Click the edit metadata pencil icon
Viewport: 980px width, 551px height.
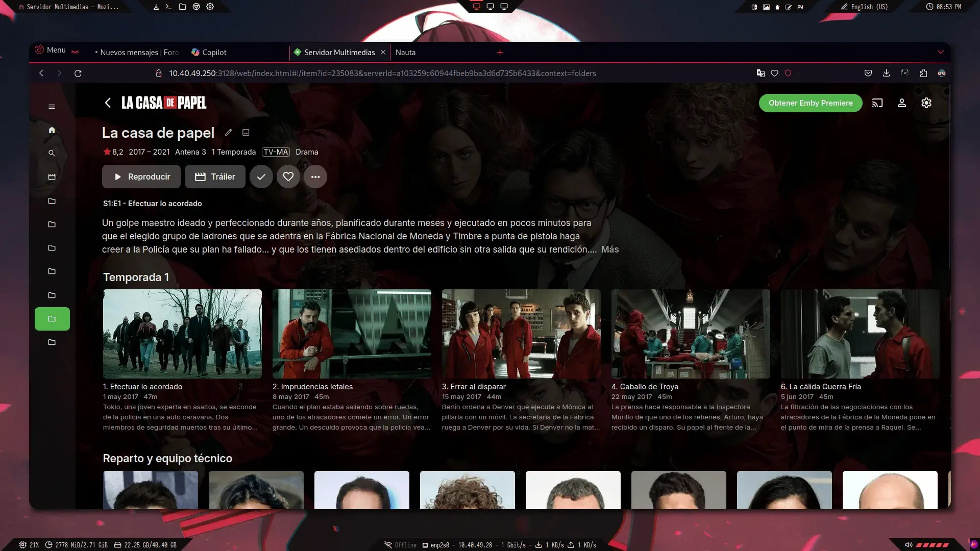click(x=228, y=133)
